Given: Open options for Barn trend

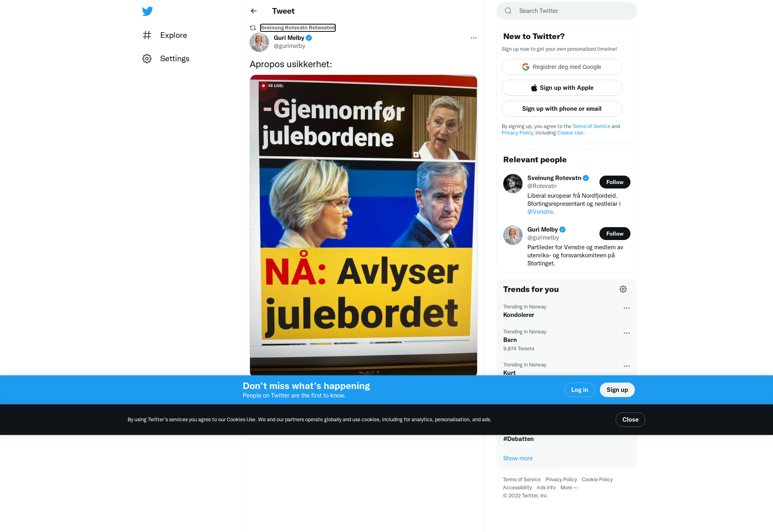Looking at the screenshot, I should [x=626, y=333].
